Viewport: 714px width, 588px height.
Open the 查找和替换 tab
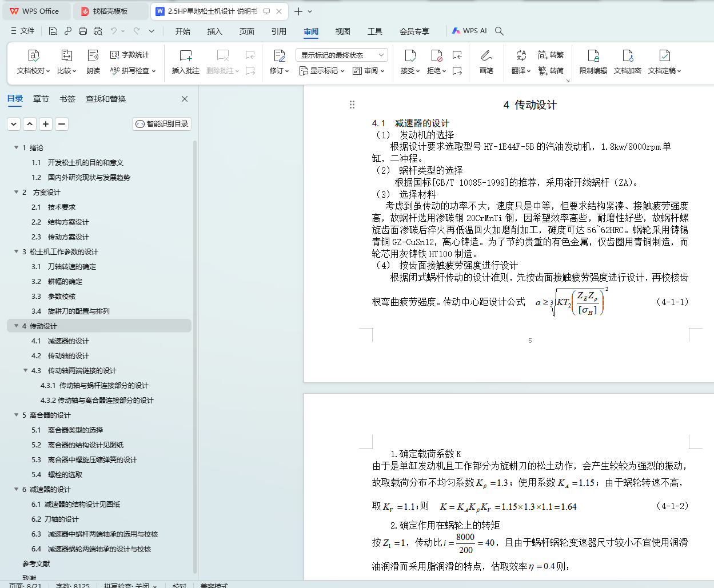click(x=106, y=99)
